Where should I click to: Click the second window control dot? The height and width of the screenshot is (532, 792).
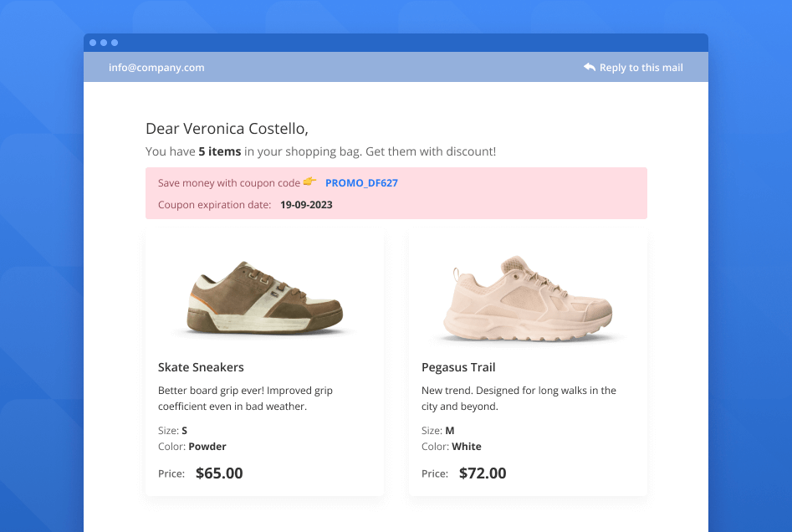[104, 43]
